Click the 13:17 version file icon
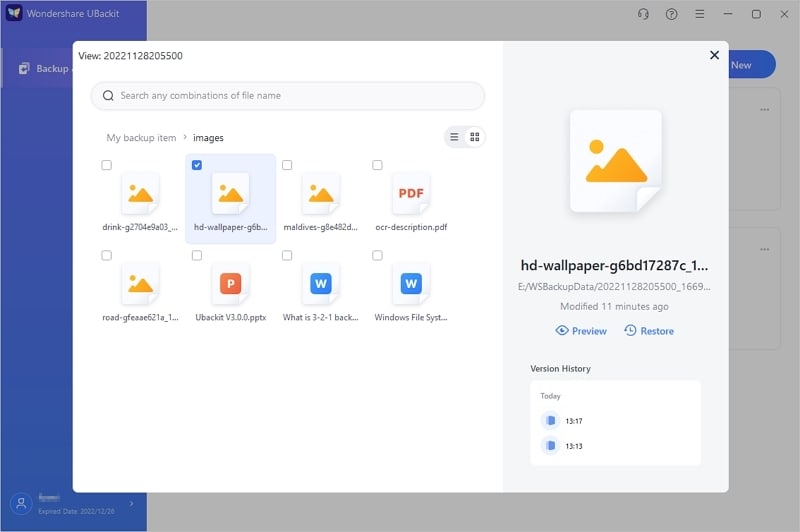800x532 pixels. pos(551,421)
